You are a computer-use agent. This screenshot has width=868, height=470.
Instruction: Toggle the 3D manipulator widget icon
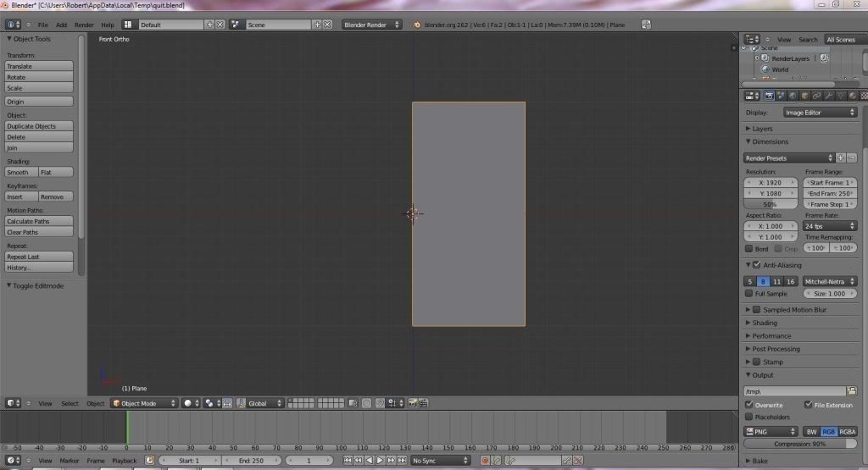(242, 403)
